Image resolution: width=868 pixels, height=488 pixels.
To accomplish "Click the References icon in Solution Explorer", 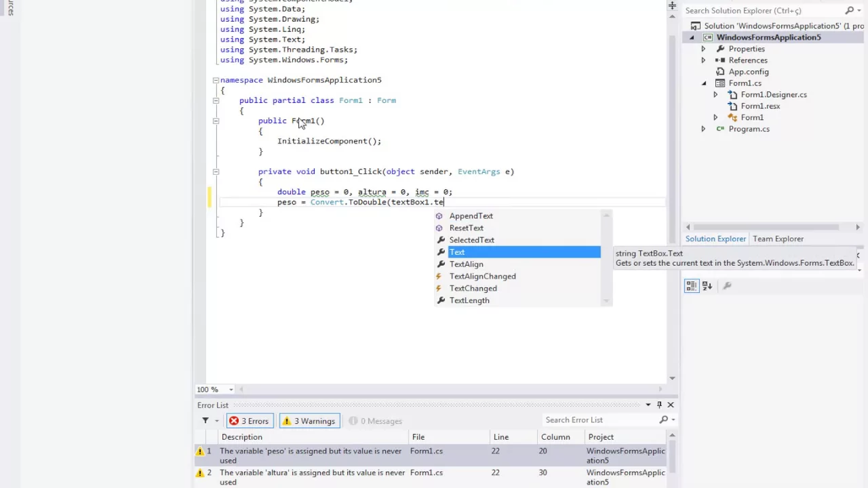I will pyautogui.click(x=720, y=60).
